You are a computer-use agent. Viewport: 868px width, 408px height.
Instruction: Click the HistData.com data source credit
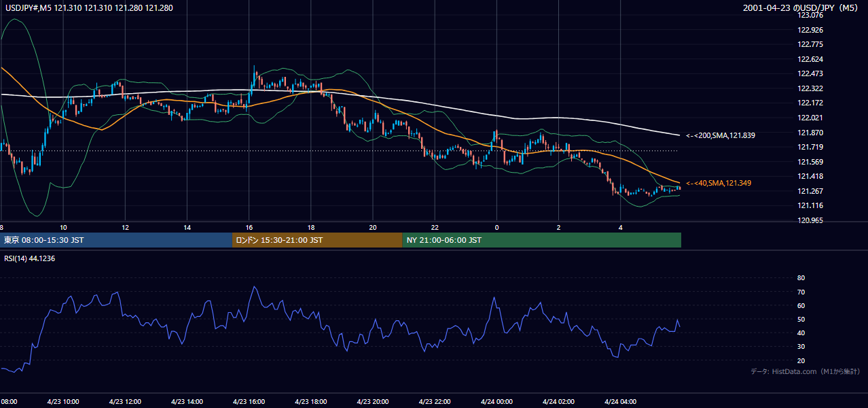click(x=806, y=371)
